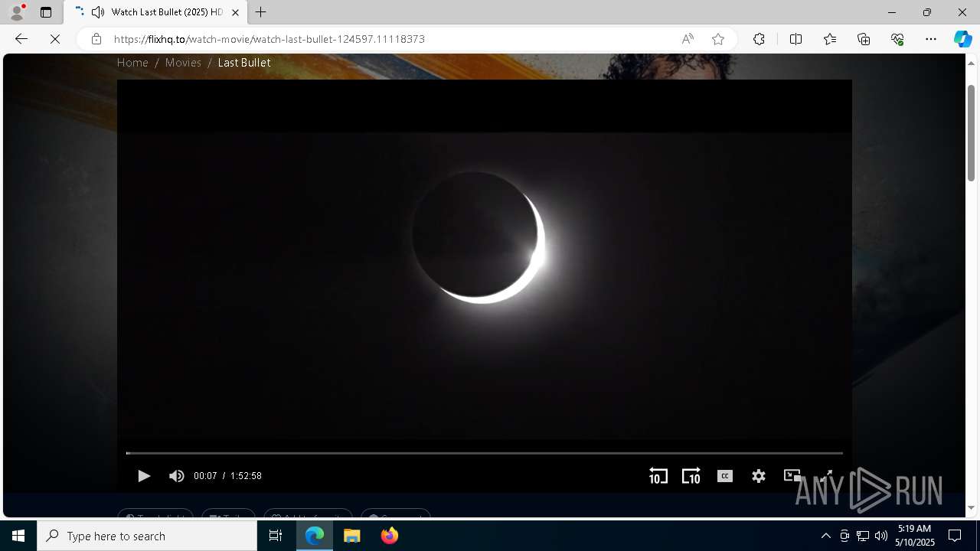Open Windows Start menu
Screen dimensions: 980x551
click(x=18, y=536)
